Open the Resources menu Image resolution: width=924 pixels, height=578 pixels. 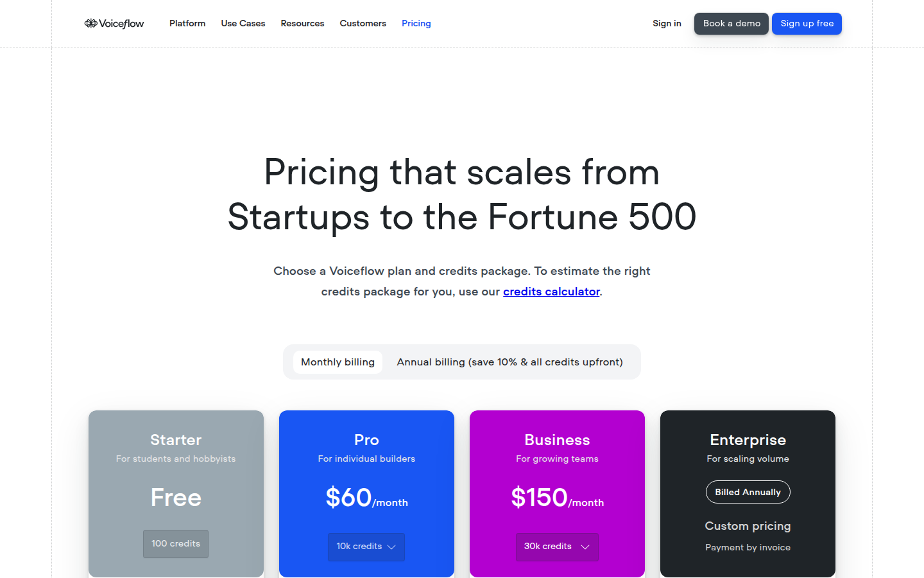click(302, 24)
